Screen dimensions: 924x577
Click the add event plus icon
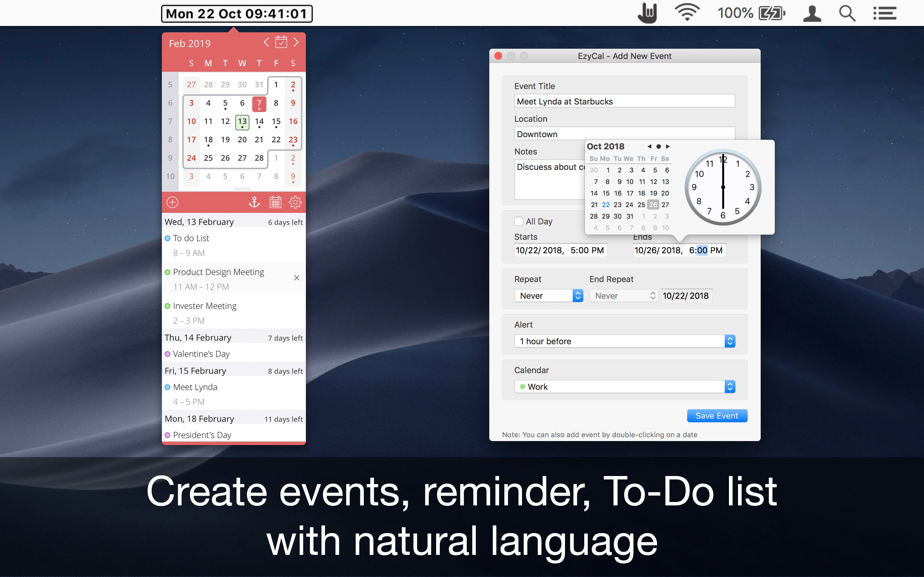(x=172, y=202)
